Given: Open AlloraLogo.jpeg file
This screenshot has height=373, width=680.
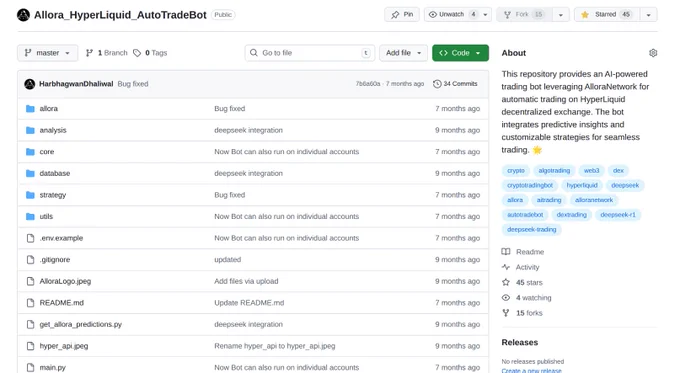Looking at the screenshot, I should (65, 281).
